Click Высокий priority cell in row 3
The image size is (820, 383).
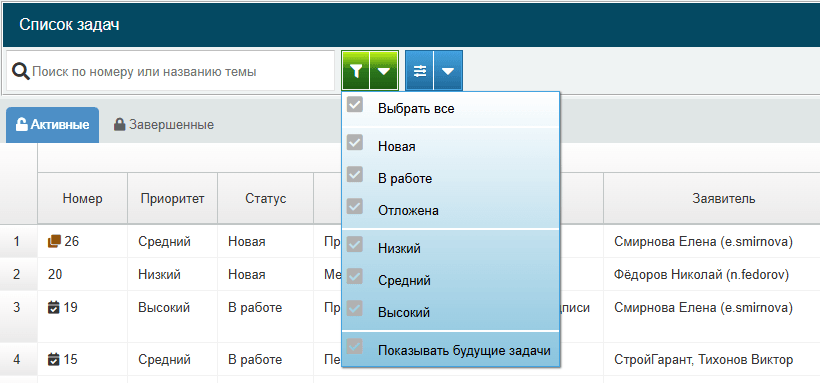[x=173, y=317]
